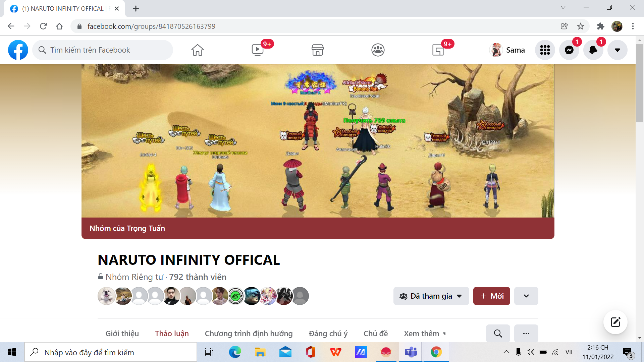
Task: Expand the Xem thêm dropdown
Action: [425, 334]
